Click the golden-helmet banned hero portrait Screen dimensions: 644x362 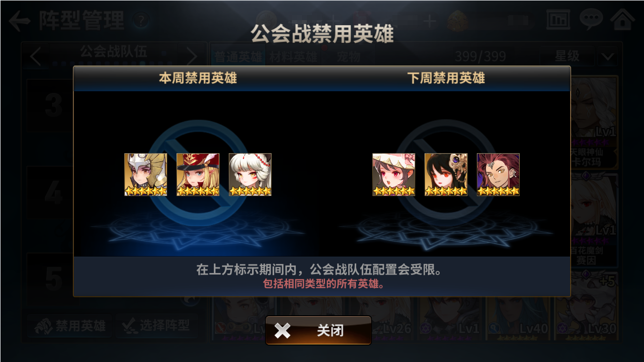(145, 174)
